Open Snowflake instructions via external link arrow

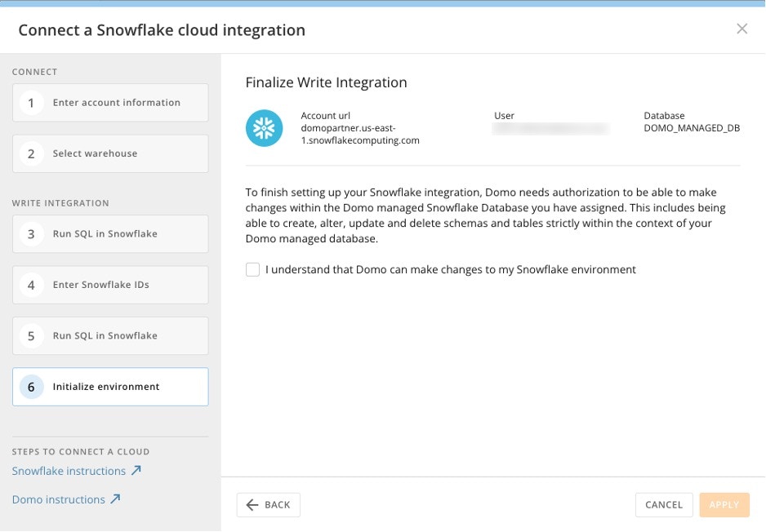138,471
